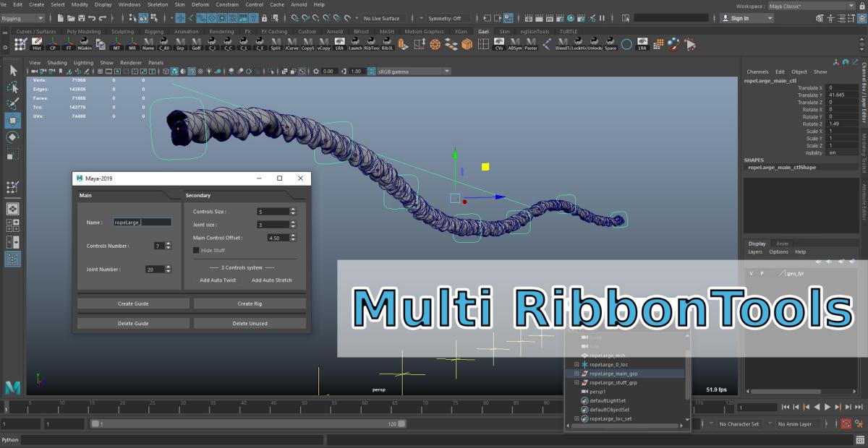Run the JCurve shelf script
The width and height of the screenshot is (868, 448).
[x=292, y=45]
